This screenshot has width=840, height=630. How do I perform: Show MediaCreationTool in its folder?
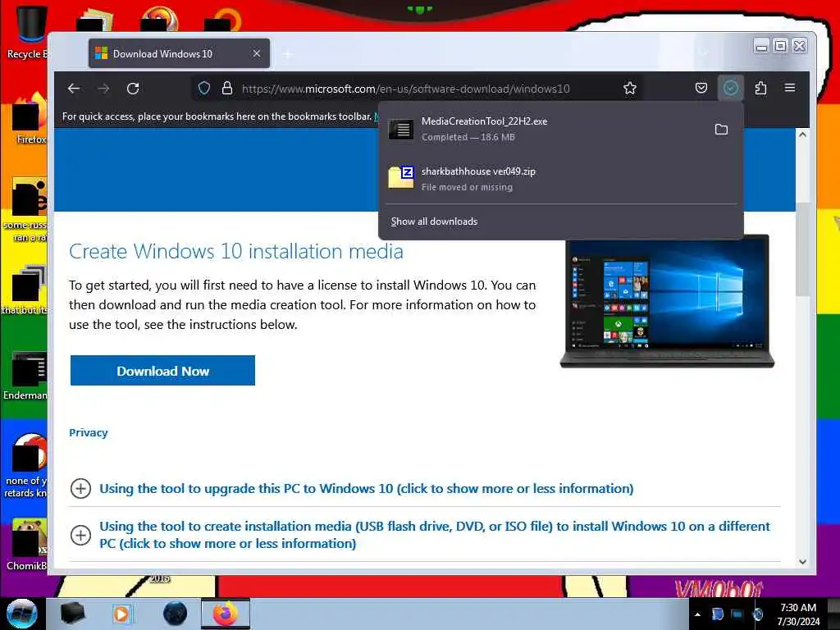[721, 129]
